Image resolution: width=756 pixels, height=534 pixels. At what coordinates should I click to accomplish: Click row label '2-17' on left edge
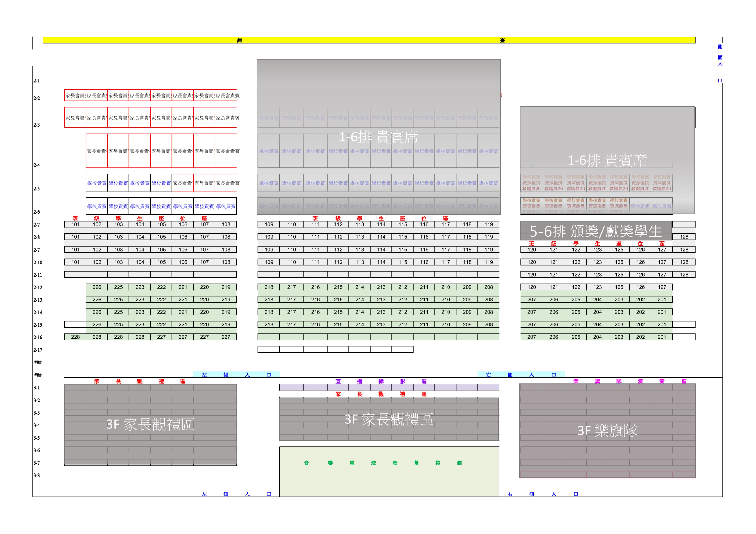37,350
